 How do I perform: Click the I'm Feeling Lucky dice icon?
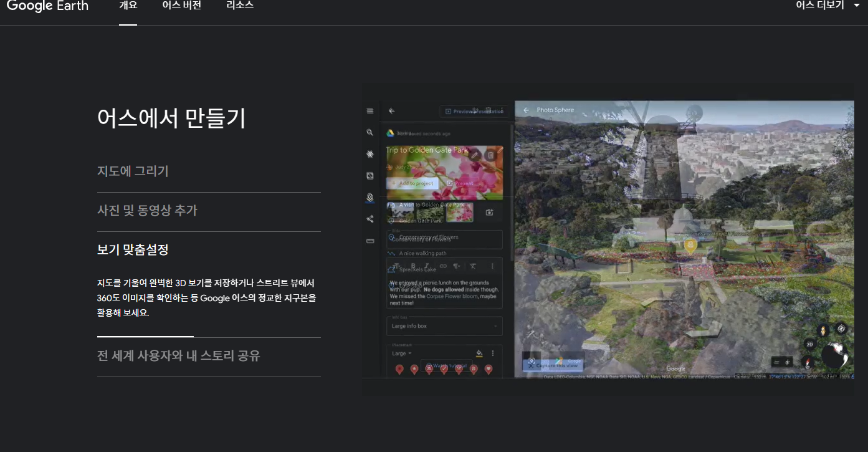tap(370, 176)
